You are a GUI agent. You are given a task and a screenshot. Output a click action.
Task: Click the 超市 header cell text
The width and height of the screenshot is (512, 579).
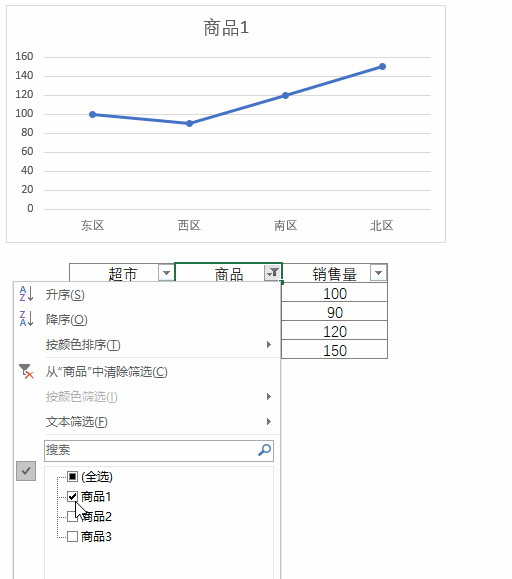pyautogui.click(x=123, y=274)
